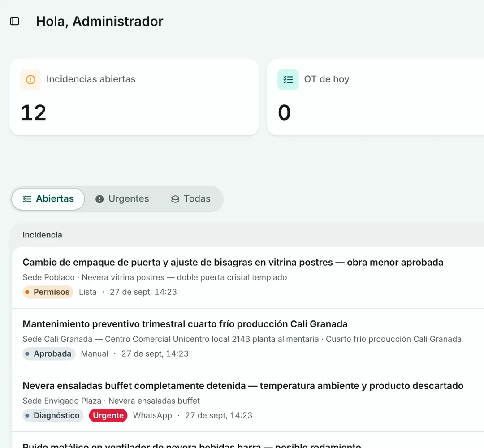484x448 pixels.
Task: Switch to the Todas tab
Action: [191, 199]
